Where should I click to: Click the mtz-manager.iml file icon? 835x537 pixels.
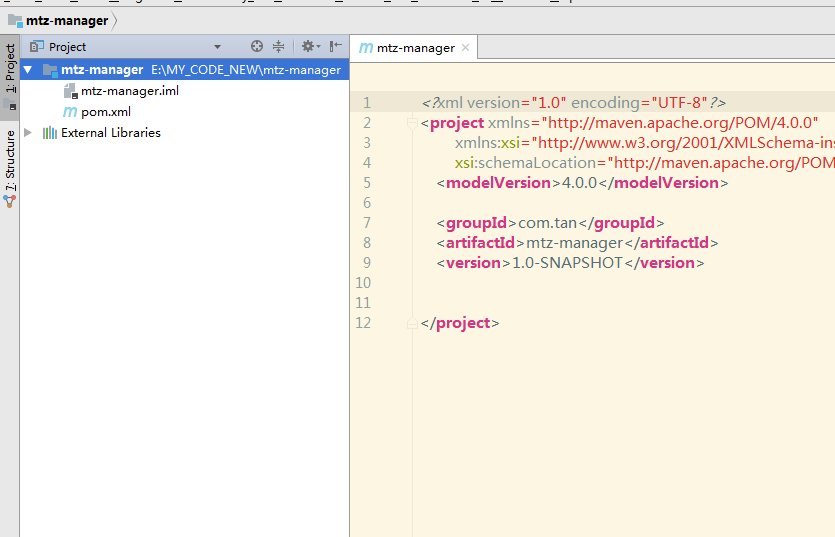point(70,91)
